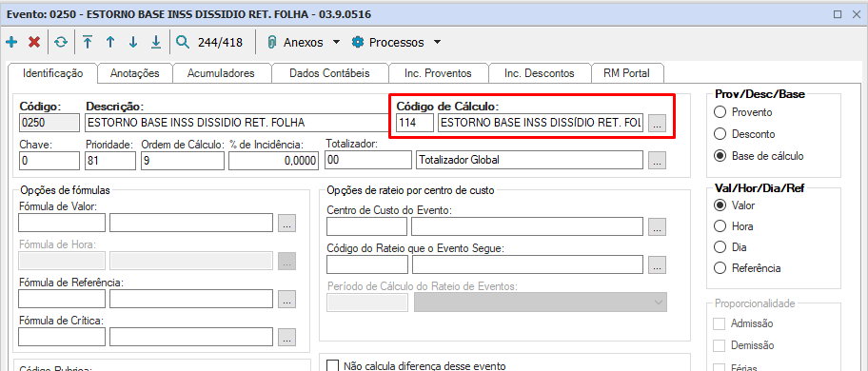Click the Chave input field
Image resolution: width=868 pixels, height=371 pixels.
pyautogui.click(x=49, y=161)
